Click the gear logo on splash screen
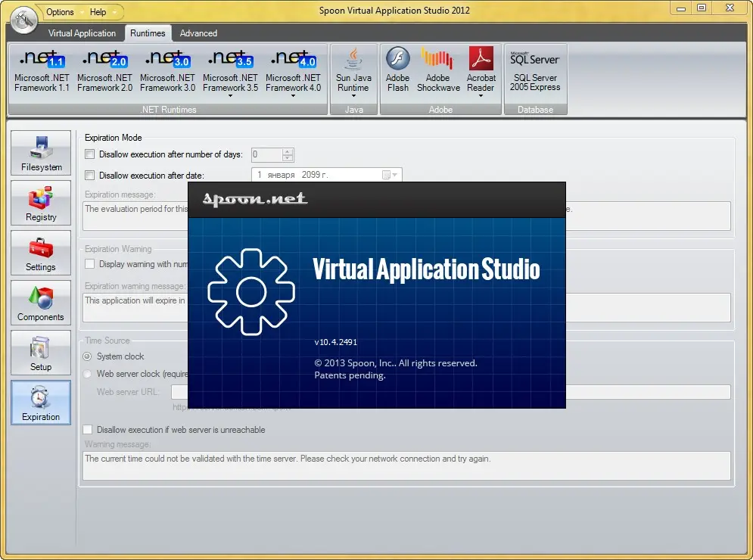 pyautogui.click(x=251, y=291)
